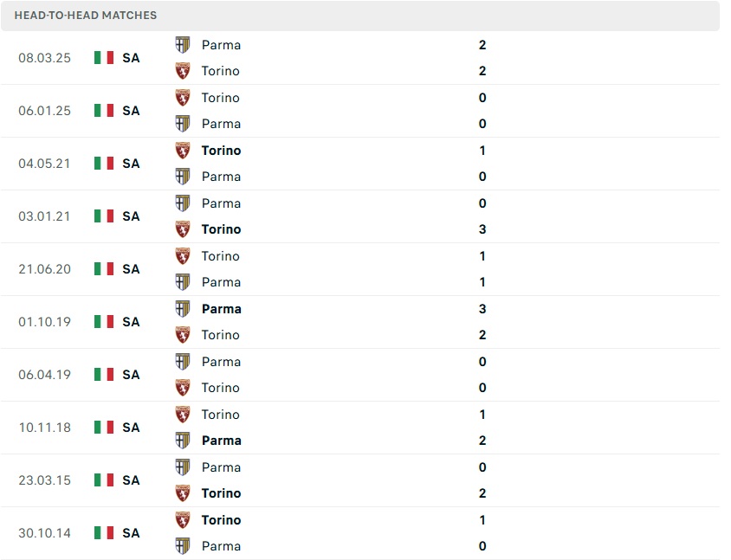Select SA league label for 06.04.19 match

point(131,375)
